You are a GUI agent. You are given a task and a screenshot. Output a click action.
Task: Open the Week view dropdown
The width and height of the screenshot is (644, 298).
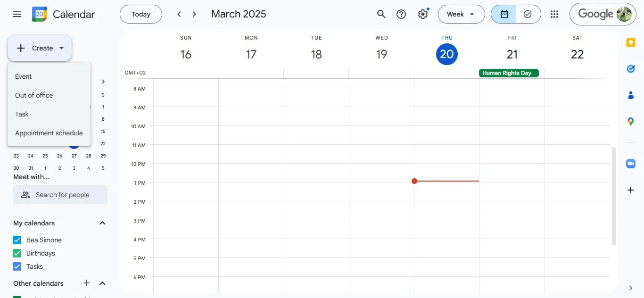point(461,14)
